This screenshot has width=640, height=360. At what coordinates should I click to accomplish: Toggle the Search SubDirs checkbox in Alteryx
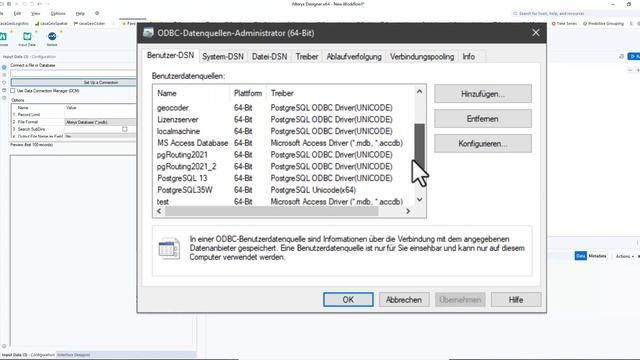pyautogui.click(x=124, y=129)
